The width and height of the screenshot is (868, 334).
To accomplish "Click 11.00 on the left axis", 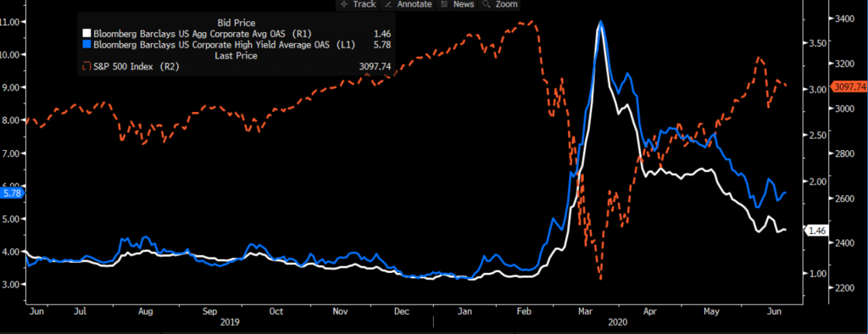I will pos(10,21).
